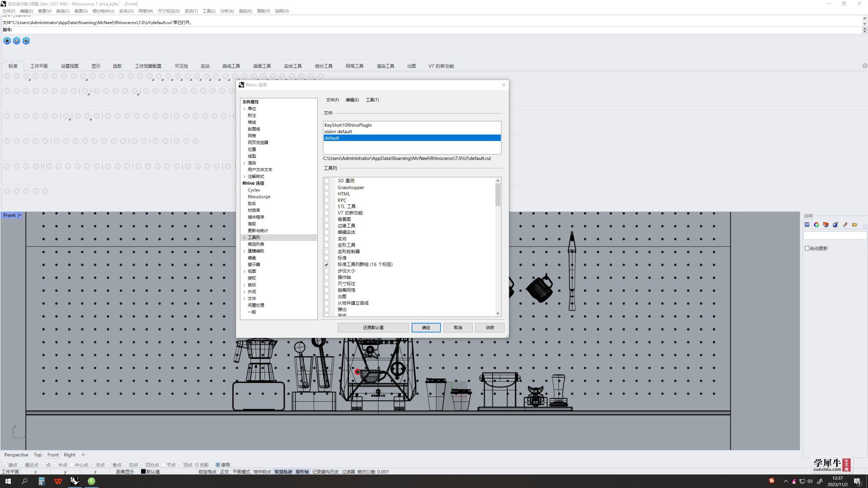This screenshot has width=868, height=488.
Task: Click the folder library tab icon in the right panel
Action: coord(855,225)
